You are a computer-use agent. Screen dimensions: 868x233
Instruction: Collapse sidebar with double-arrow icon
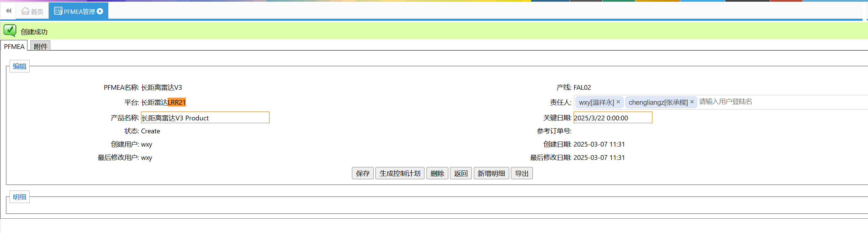point(9,11)
